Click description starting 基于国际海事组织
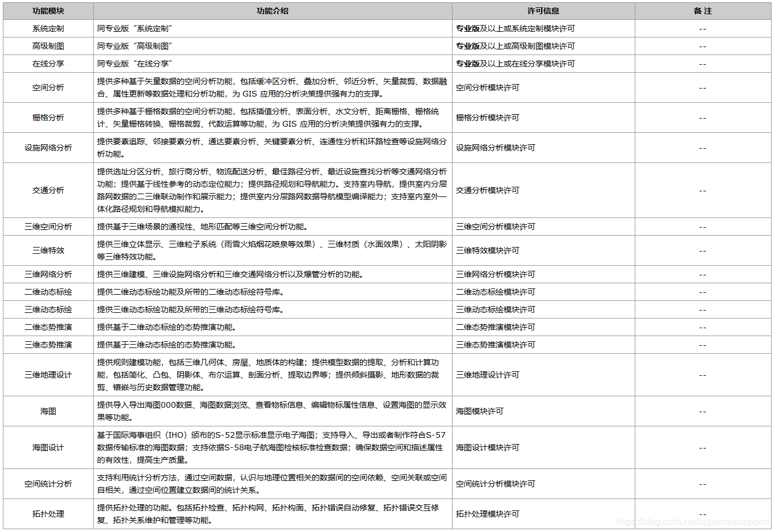 coord(271,447)
